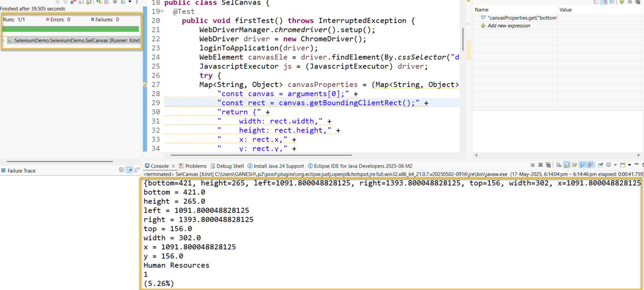Open a new console with the Open Console icon

pyautogui.click(x=623, y=164)
